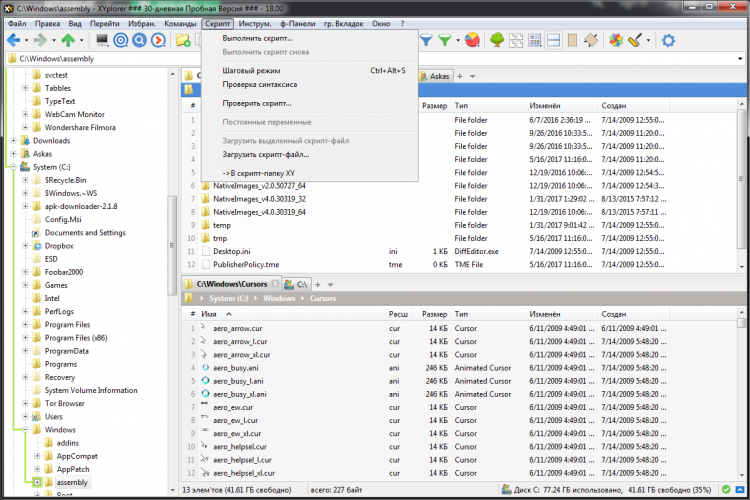Click the mini tree squares icon

516,40
